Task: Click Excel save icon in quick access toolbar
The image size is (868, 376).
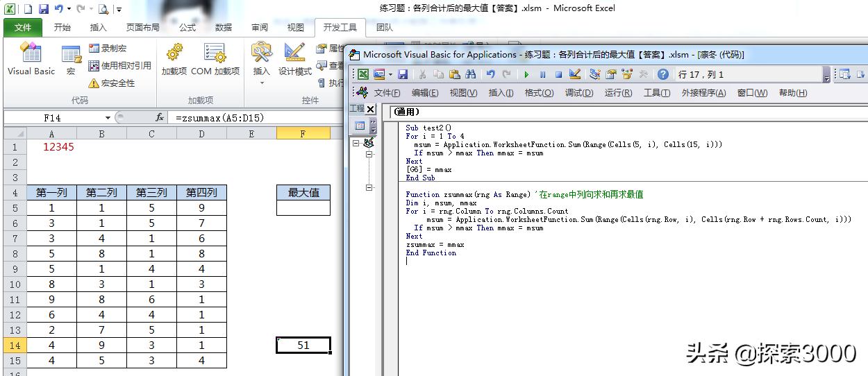Action: (x=44, y=9)
